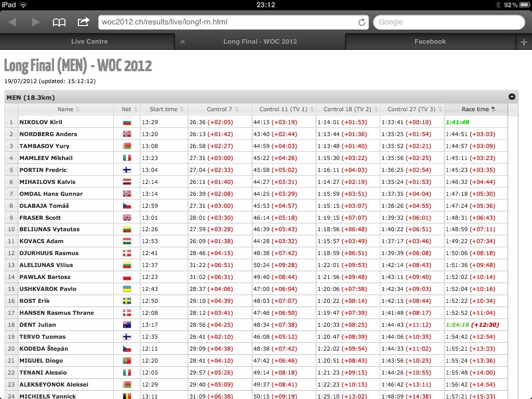Open the bookmarks book icon
The image size is (532, 399).
(59, 22)
